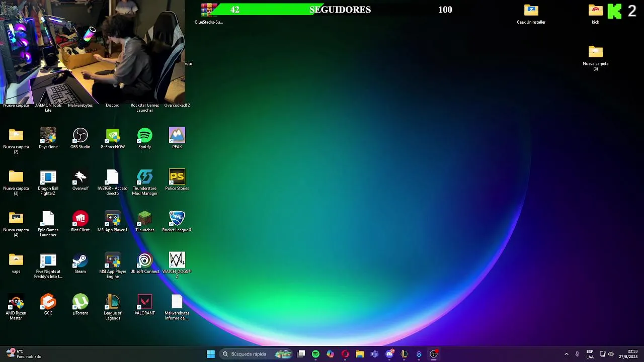Select the VALORANT desktop icon
This screenshot has height=362, width=644.
pos(145,305)
